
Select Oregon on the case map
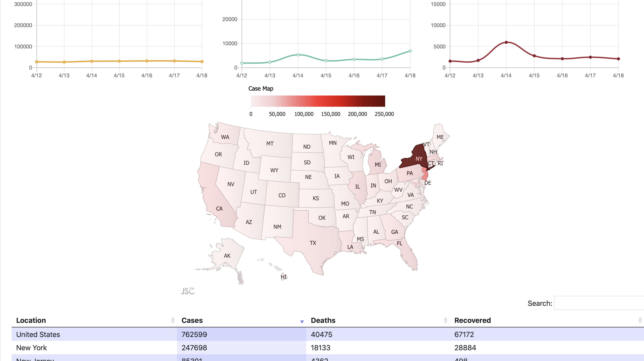(x=218, y=154)
